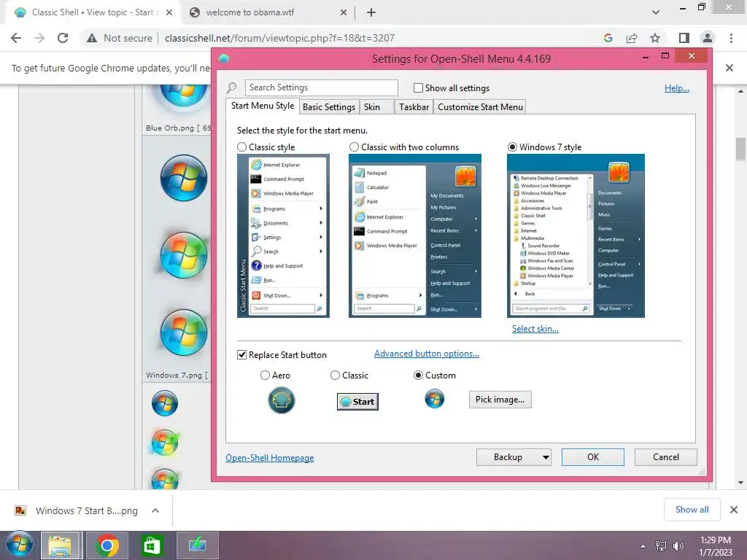
Task: Open Chrome tab search chevron
Action: click(x=656, y=12)
